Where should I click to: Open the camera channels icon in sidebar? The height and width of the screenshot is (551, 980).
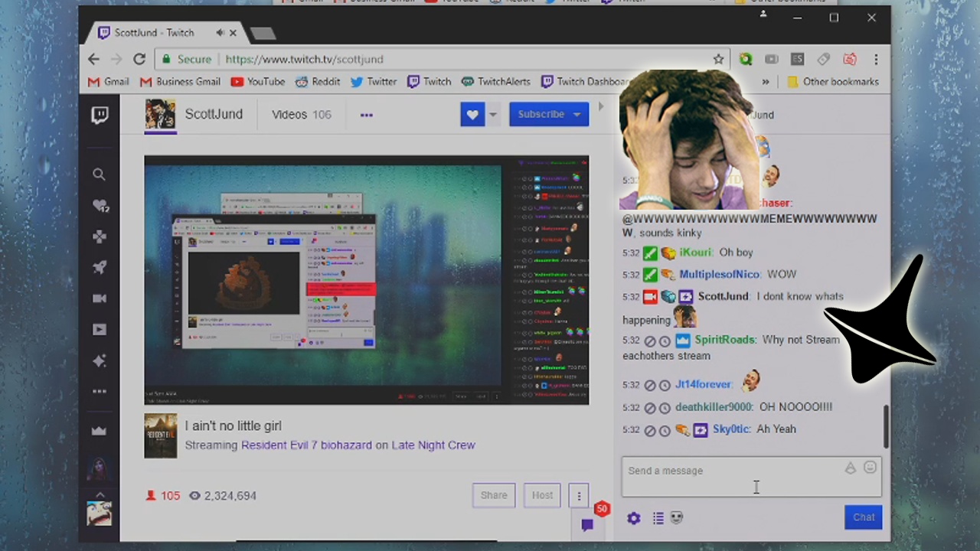(100, 298)
